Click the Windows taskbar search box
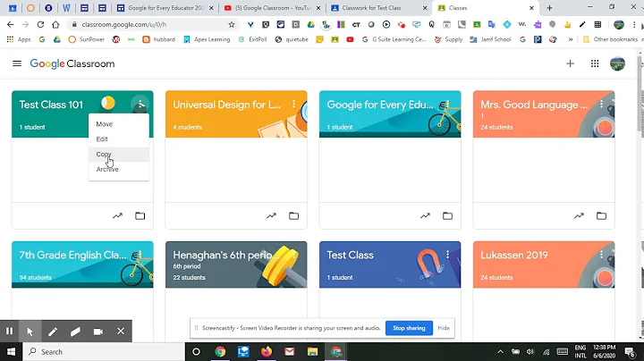This screenshot has height=361, width=644. [x=104, y=351]
